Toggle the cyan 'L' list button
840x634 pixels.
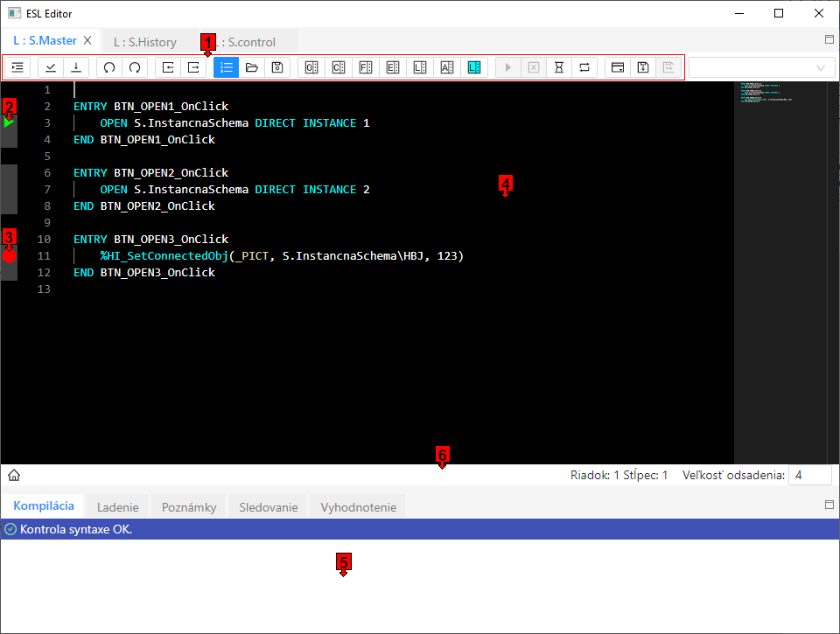[x=473, y=67]
